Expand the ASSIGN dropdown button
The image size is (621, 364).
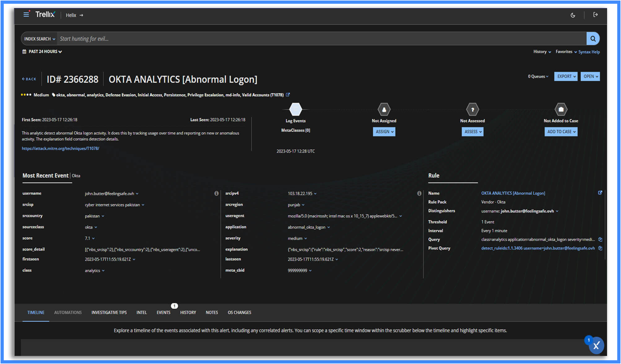(x=384, y=132)
